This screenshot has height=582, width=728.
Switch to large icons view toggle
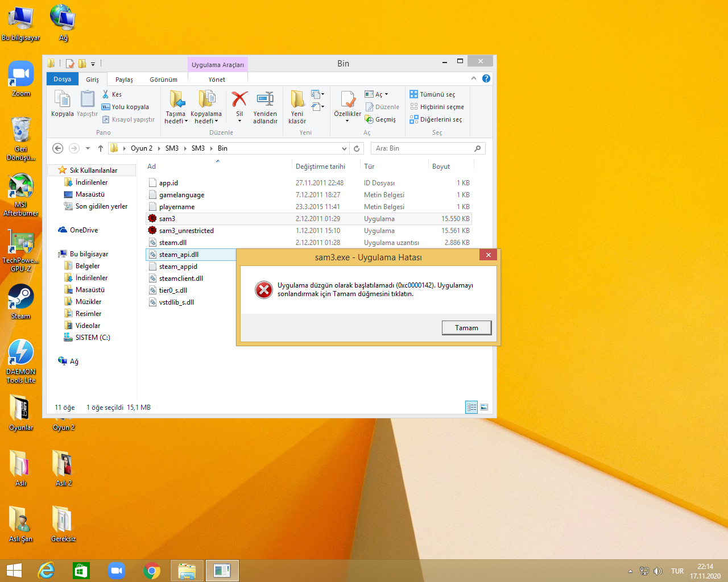[484, 407]
